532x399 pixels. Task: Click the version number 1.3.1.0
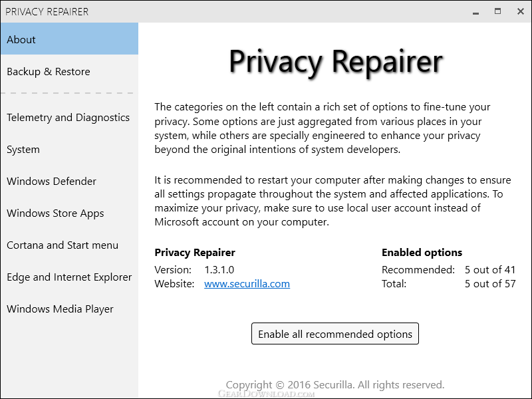[x=219, y=270]
